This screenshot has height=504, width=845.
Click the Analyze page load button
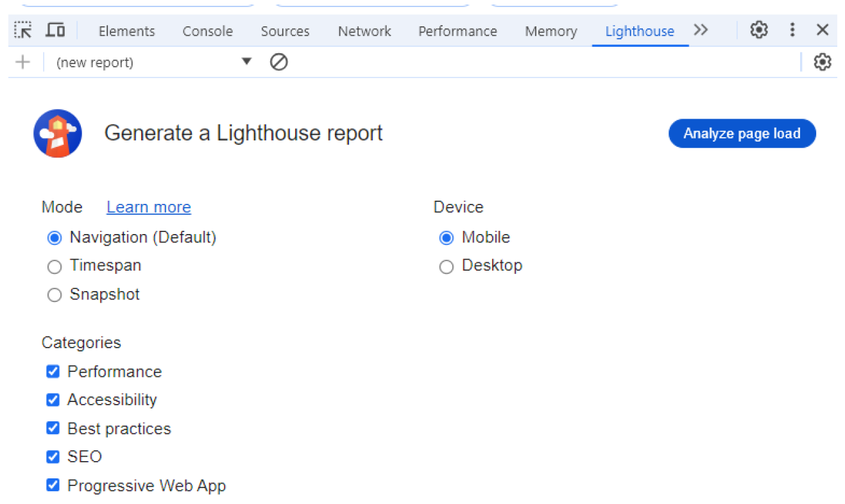click(742, 133)
